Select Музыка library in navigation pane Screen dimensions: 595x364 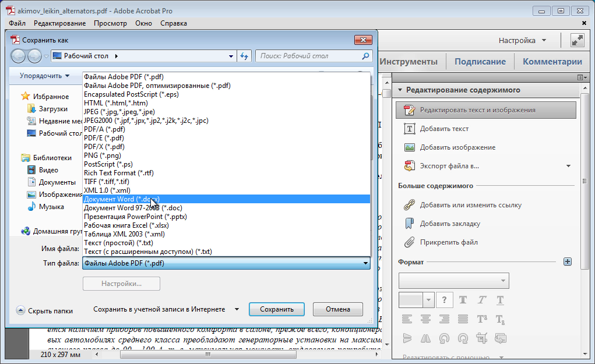pyautogui.click(x=45, y=207)
